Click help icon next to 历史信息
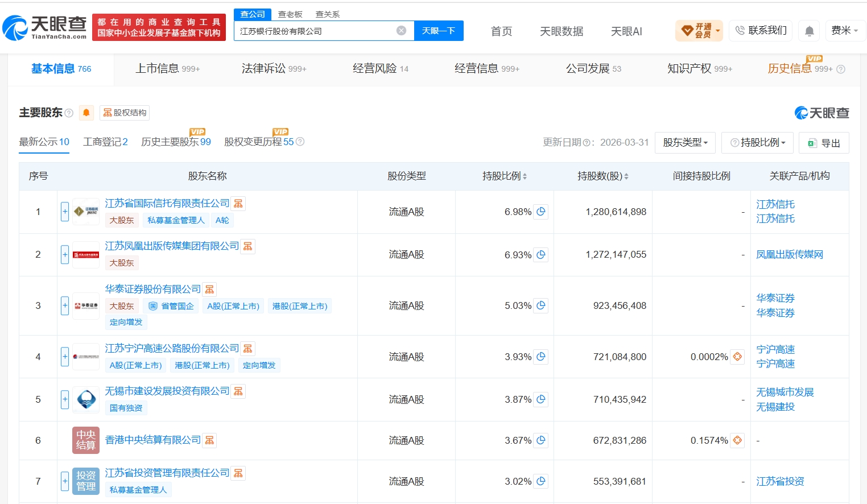Viewport: 867px width, 504px height. (841, 69)
